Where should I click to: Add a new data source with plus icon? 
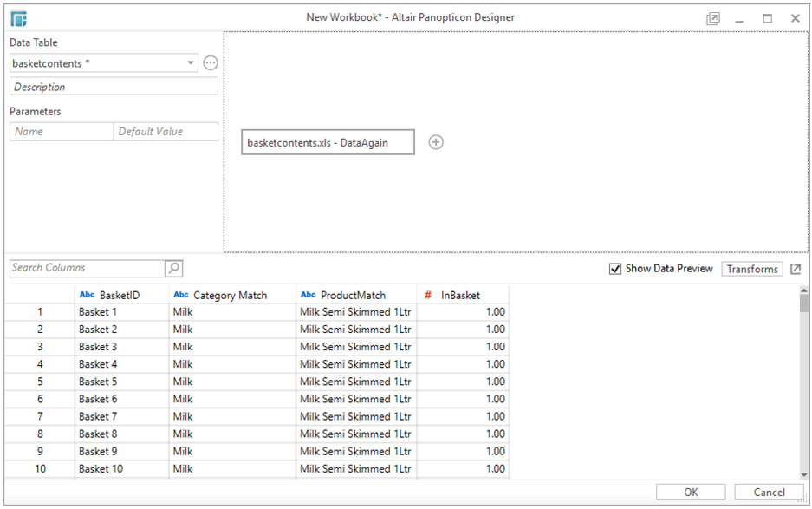(x=436, y=141)
